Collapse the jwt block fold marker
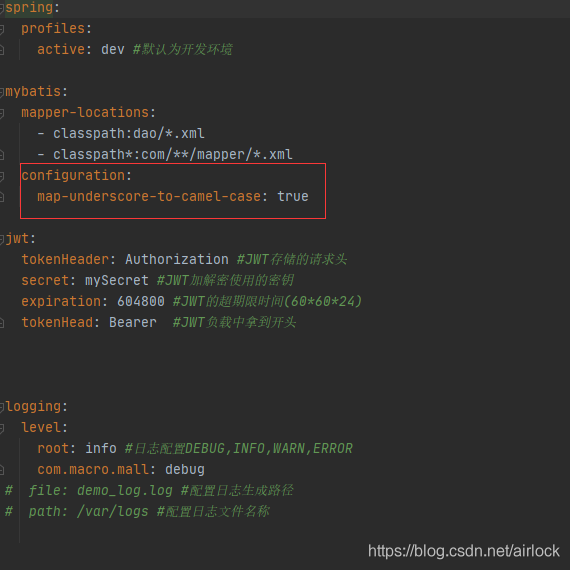The width and height of the screenshot is (570, 570). click(x=1, y=239)
